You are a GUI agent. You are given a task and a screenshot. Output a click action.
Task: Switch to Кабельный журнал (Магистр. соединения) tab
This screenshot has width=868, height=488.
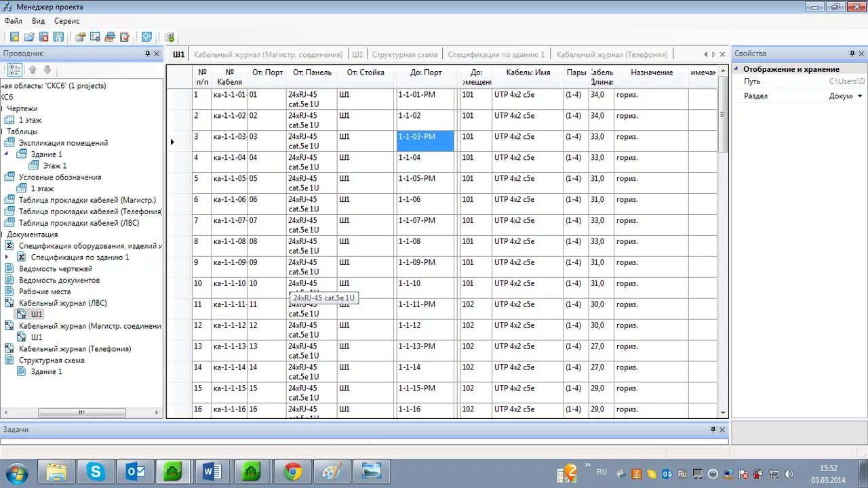pyautogui.click(x=269, y=54)
